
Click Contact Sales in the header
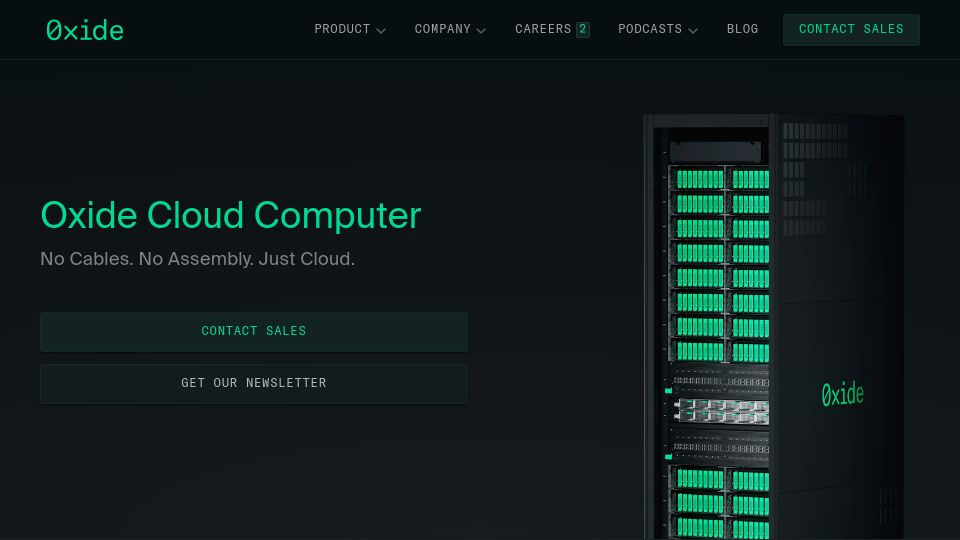click(851, 29)
